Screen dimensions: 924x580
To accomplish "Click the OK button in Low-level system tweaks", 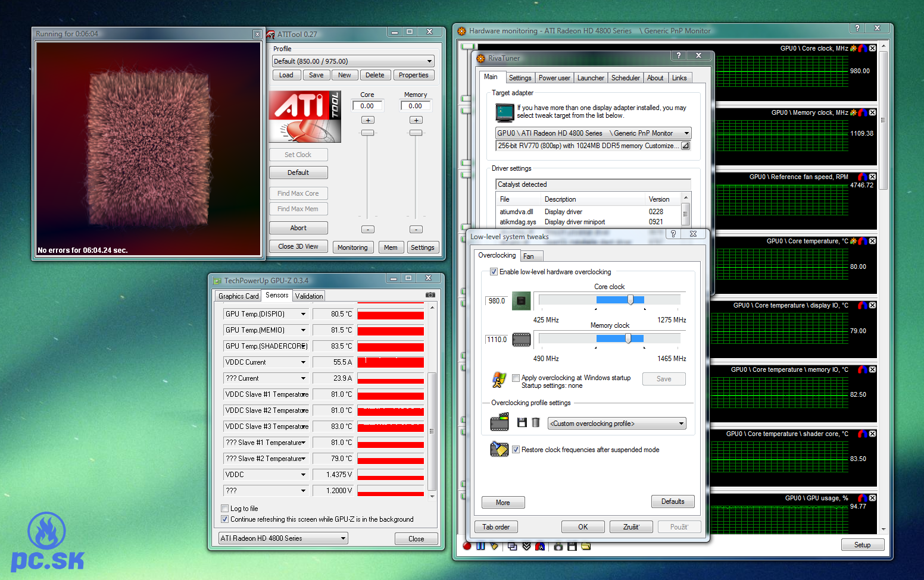I will click(x=583, y=527).
